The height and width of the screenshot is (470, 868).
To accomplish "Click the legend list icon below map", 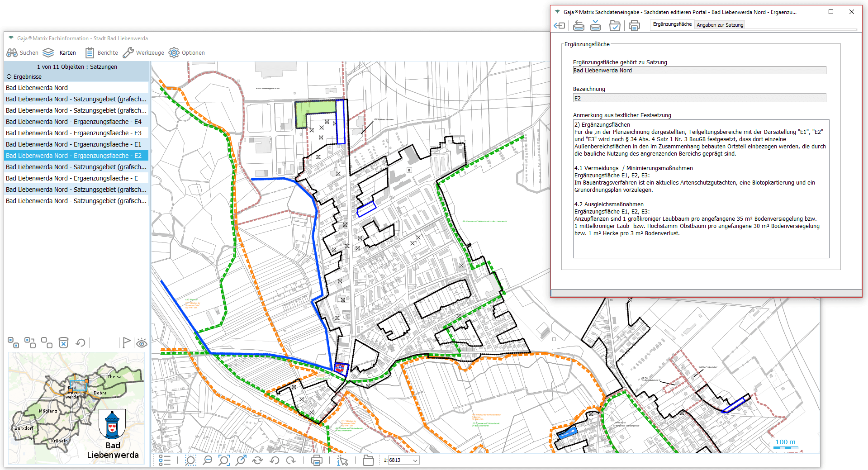I will click(x=165, y=461).
